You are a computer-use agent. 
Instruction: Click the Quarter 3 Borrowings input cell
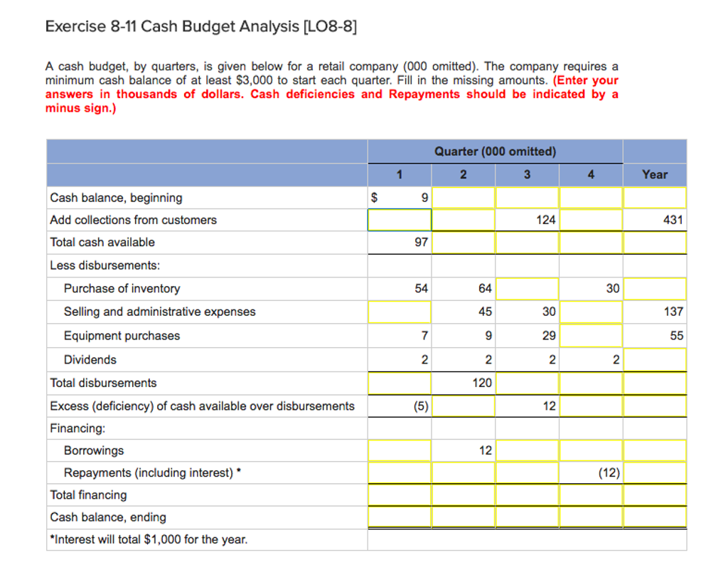526,450
